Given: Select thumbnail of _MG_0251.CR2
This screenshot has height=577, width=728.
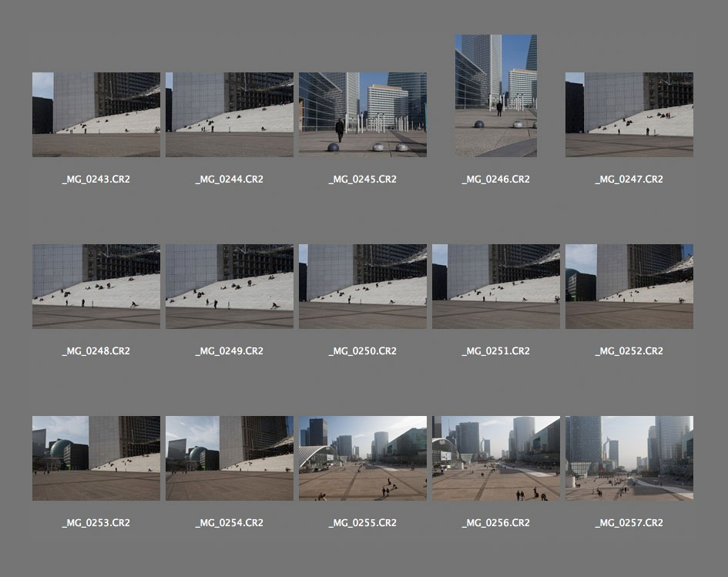Looking at the screenshot, I should tap(496, 287).
